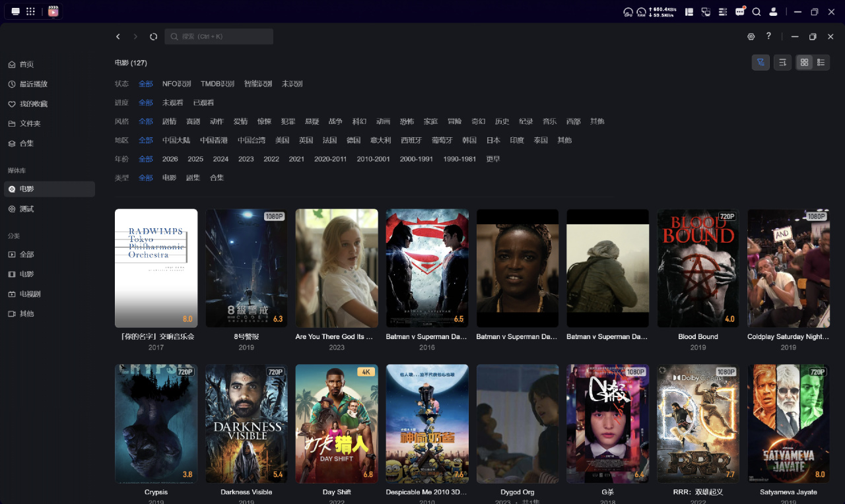Select the 中国大陆 region filter
This screenshot has width=845, height=504.
tap(177, 141)
